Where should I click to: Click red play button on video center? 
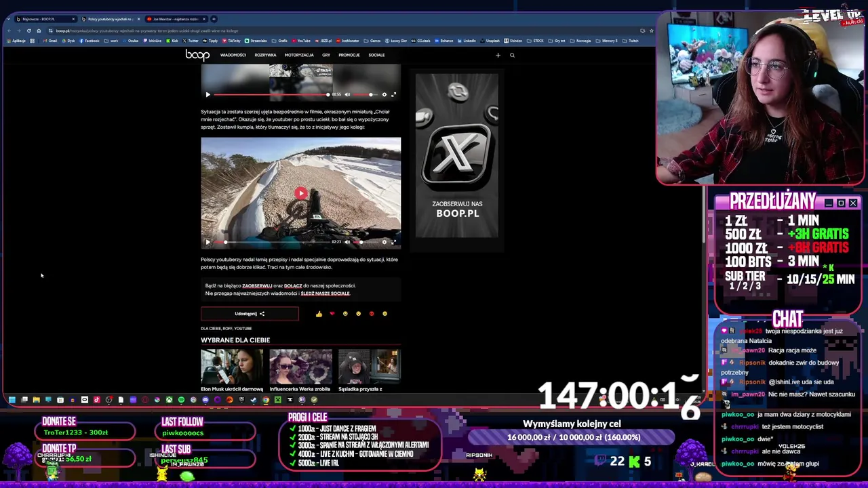(x=301, y=193)
